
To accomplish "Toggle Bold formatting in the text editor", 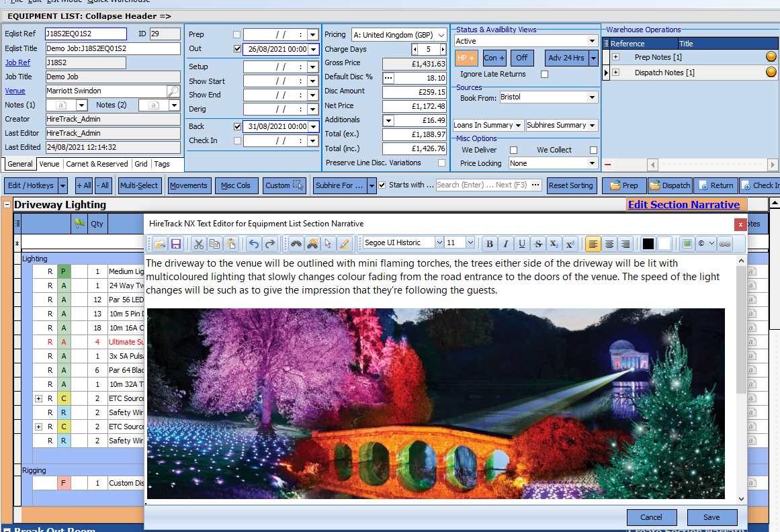I will click(x=490, y=244).
